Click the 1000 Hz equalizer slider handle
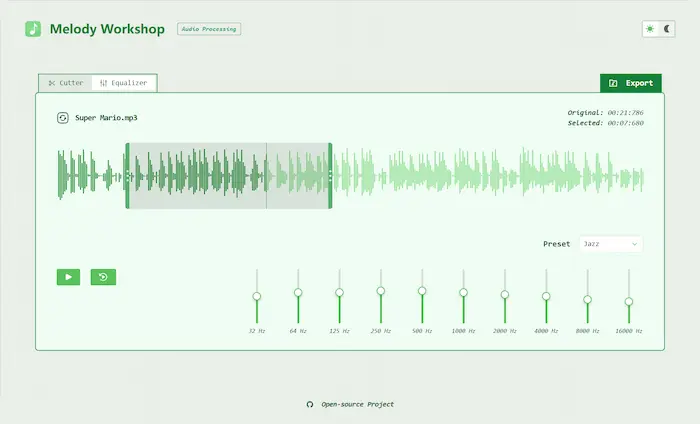The height and width of the screenshot is (424, 700). click(x=463, y=293)
